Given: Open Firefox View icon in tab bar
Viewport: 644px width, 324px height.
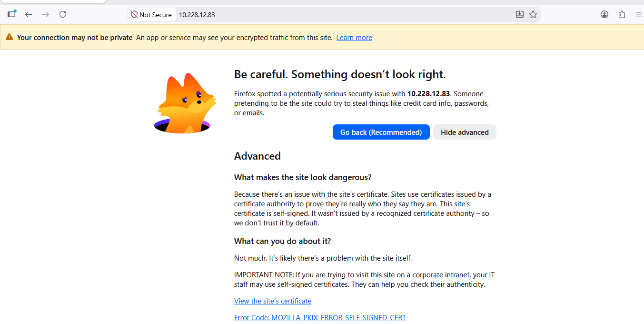Looking at the screenshot, I should (x=12, y=14).
